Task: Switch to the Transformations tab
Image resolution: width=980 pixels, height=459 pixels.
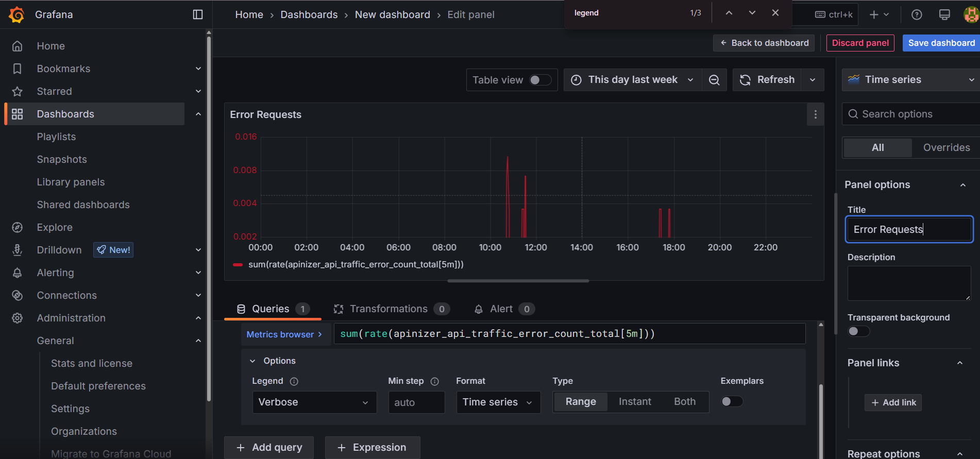Action: click(x=392, y=309)
